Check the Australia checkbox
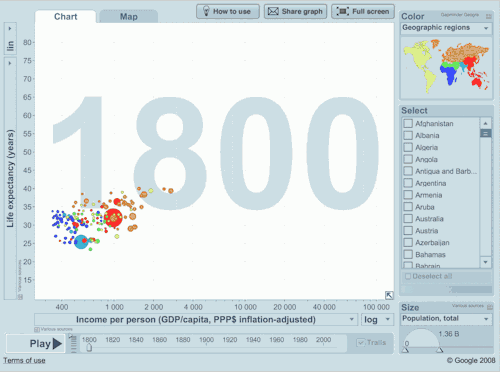This screenshot has width=500, height=372. tap(408, 219)
